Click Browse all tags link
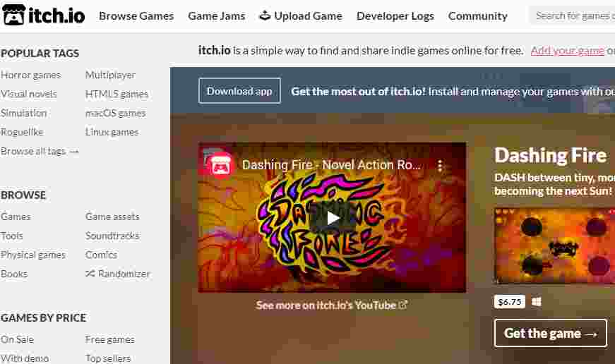The image size is (615, 364). (x=40, y=151)
